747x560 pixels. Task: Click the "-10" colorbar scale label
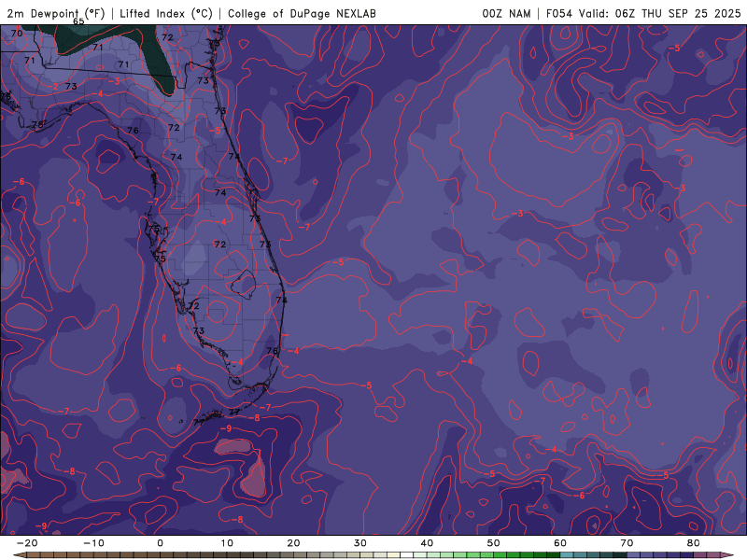coord(93,543)
